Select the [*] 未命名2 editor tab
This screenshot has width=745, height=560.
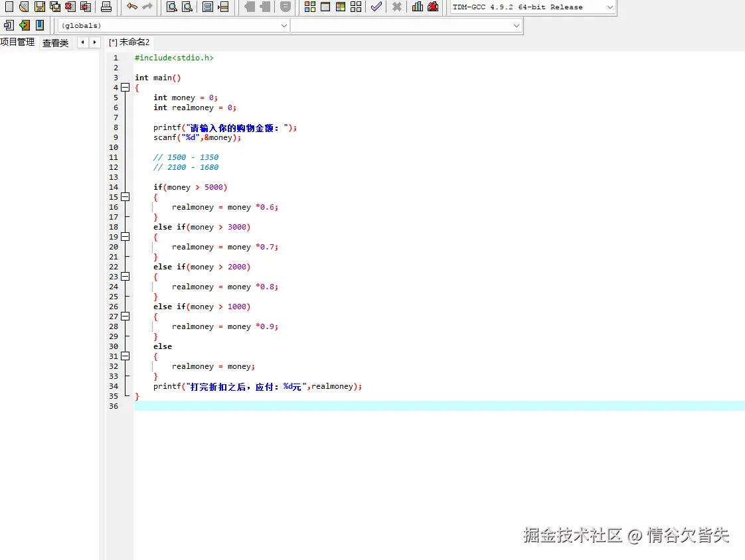pos(129,42)
